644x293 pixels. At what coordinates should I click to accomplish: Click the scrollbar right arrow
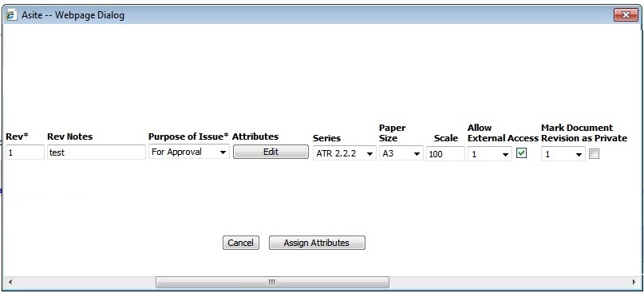coord(634,282)
